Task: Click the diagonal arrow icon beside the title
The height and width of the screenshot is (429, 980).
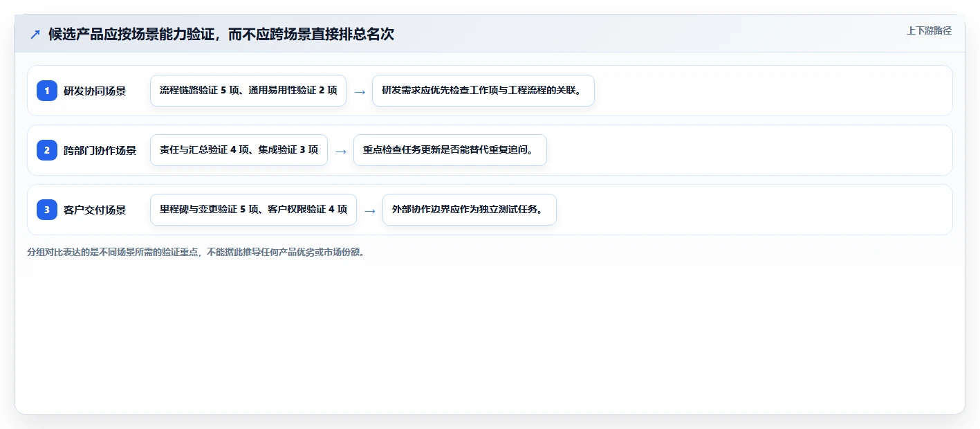Action: point(35,34)
